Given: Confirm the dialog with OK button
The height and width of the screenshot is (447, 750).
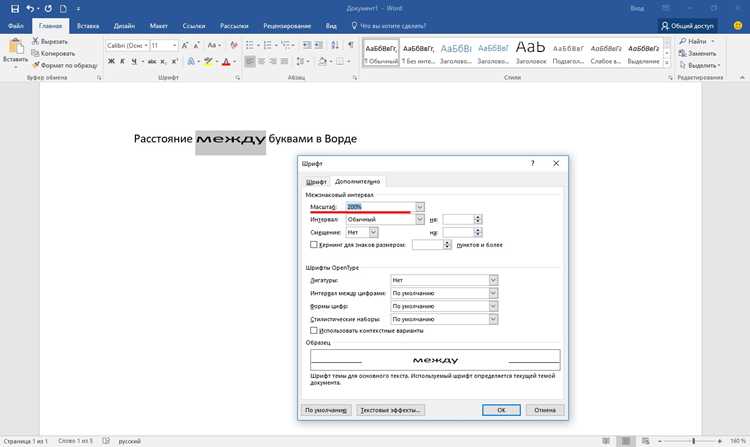Looking at the screenshot, I should [501, 410].
